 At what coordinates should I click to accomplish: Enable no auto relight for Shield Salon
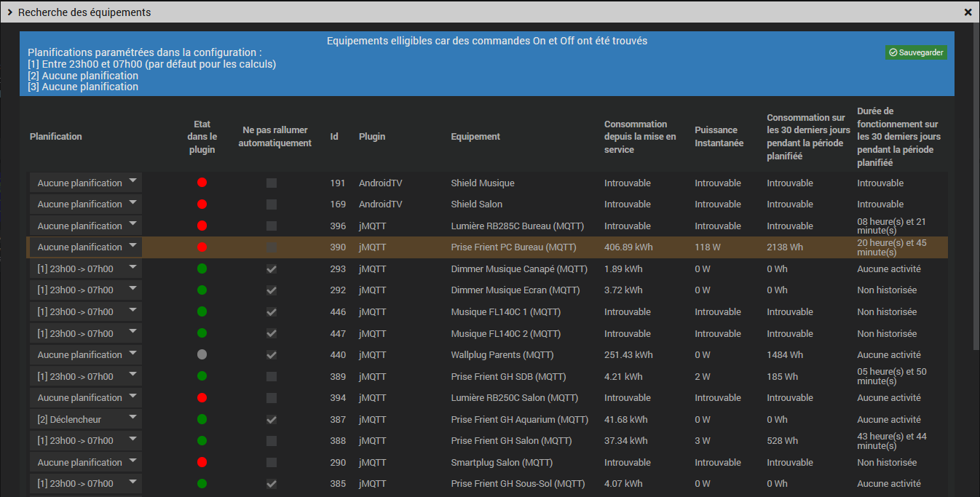[x=272, y=204]
